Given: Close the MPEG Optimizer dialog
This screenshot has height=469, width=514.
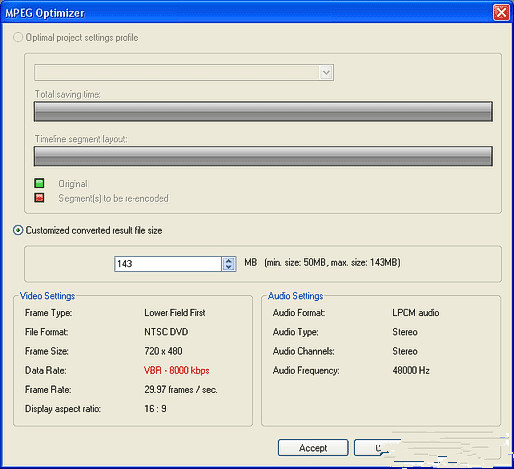Looking at the screenshot, I should [501, 13].
